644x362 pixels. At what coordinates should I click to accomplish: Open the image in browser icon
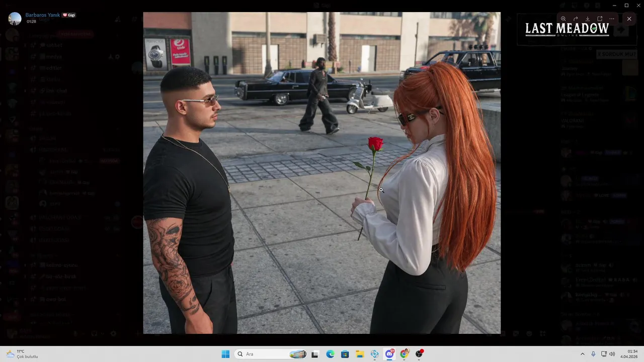tap(600, 19)
